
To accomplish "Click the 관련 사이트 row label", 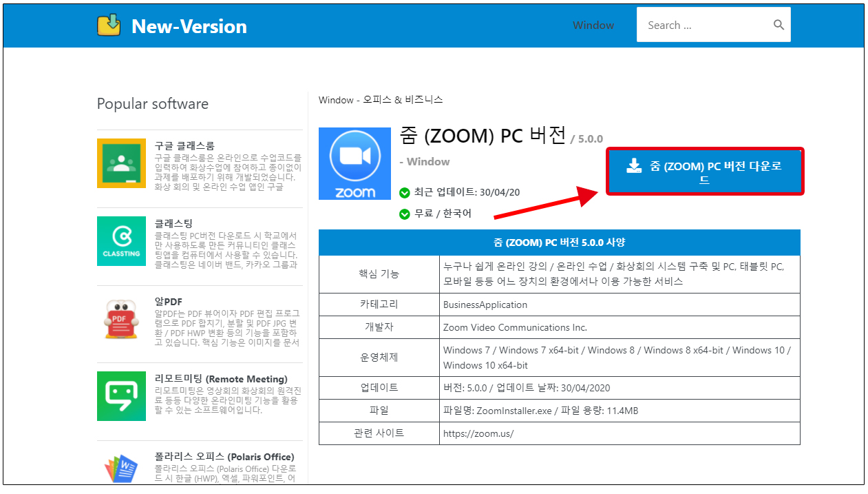I will [x=379, y=433].
